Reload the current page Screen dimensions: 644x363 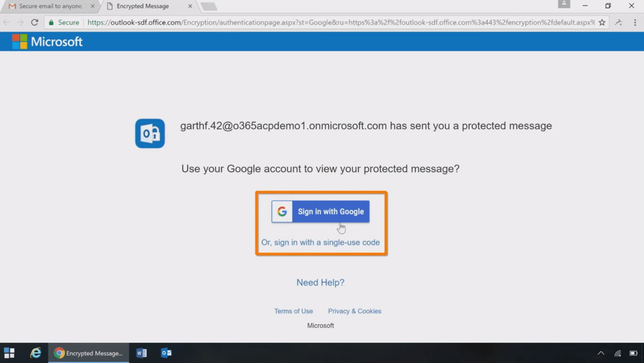click(35, 22)
